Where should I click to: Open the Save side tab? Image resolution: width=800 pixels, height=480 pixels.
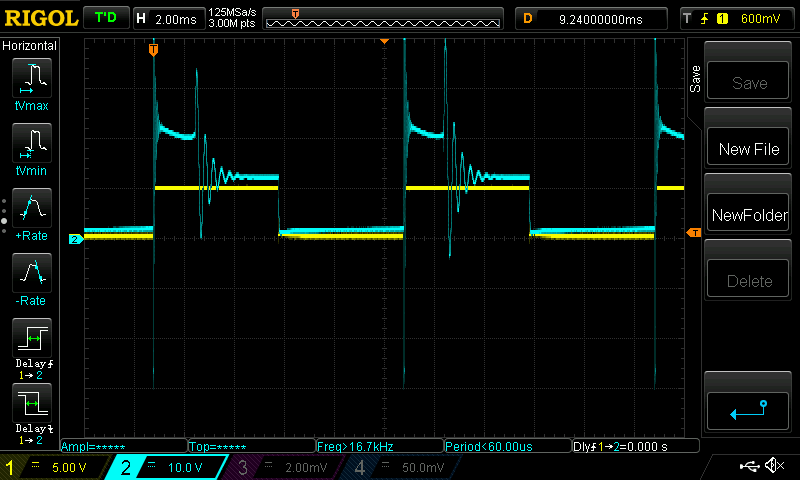[x=696, y=80]
